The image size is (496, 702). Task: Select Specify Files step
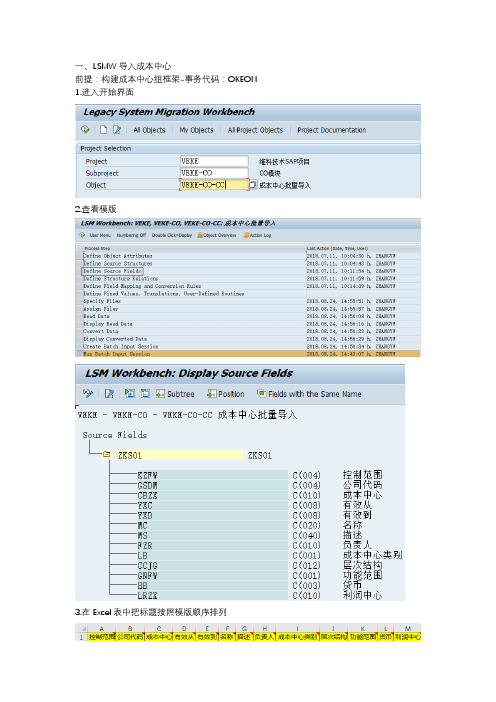pyautogui.click(x=102, y=301)
